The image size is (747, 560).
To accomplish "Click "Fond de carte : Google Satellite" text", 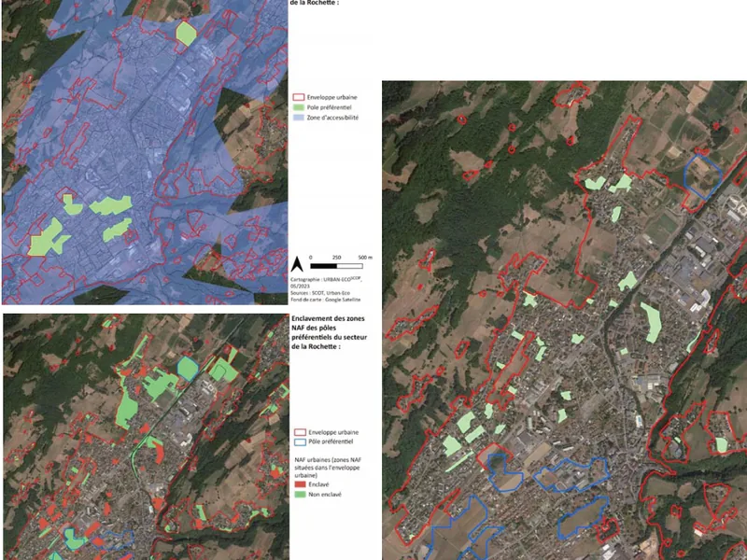I will [325, 300].
